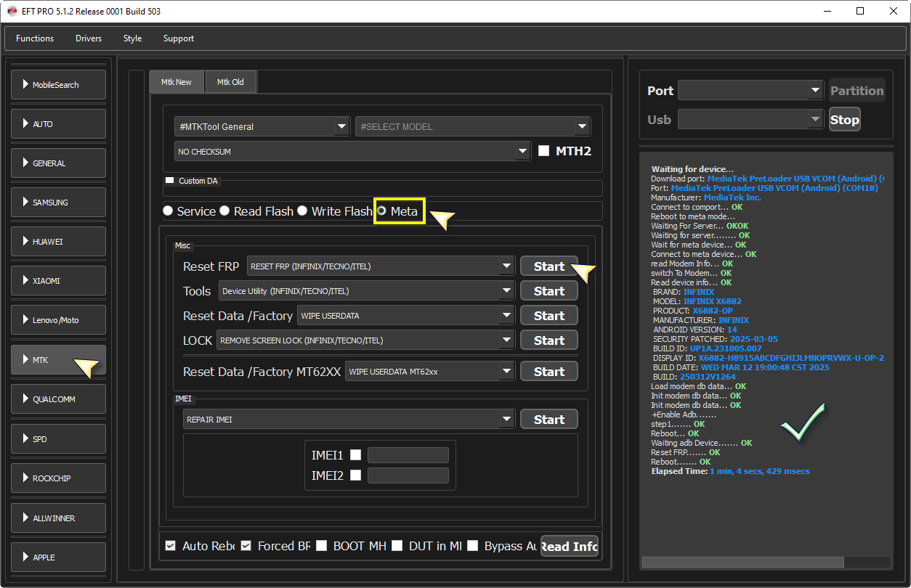The height and width of the screenshot is (588, 911).
Task: Click the 'SECURITY PATCHED: 2025-03-05' log line
Action: (x=716, y=339)
